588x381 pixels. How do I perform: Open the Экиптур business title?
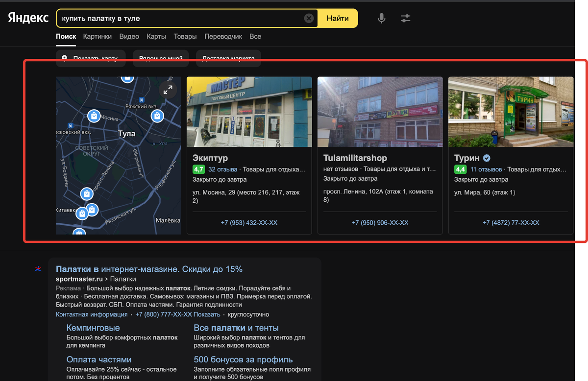coord(210,158)
